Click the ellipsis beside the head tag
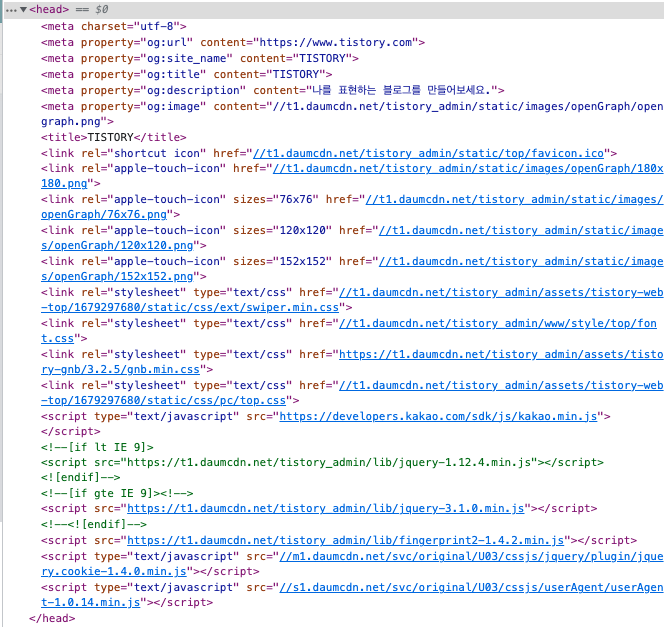This screenshot has width=664, height=627. pyautogui.click(x=11, y=10)
